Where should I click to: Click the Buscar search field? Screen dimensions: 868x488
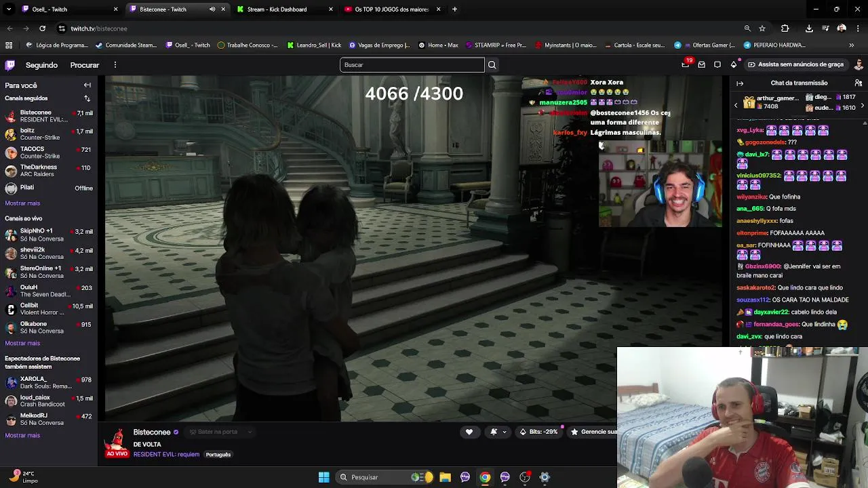(x=412, y=65)
